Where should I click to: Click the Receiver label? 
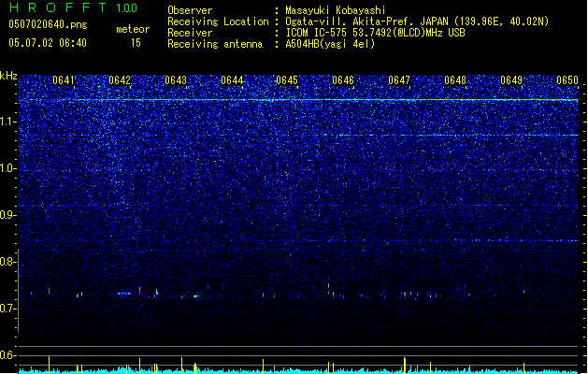[x=190, y=33]
